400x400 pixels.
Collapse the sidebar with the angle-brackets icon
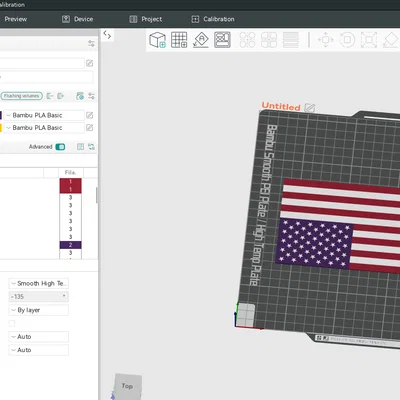[x=107, y=35]
